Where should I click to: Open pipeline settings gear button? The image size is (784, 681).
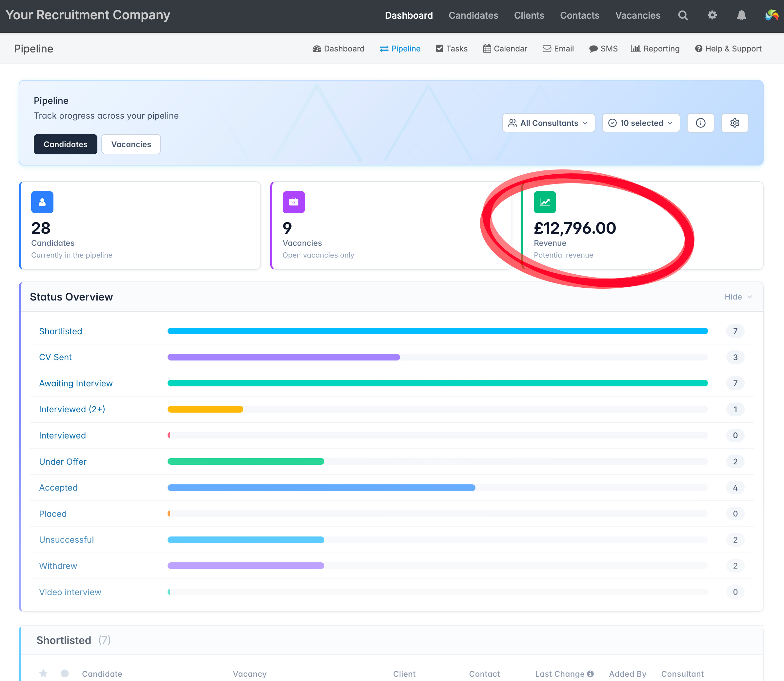[734, 123]
